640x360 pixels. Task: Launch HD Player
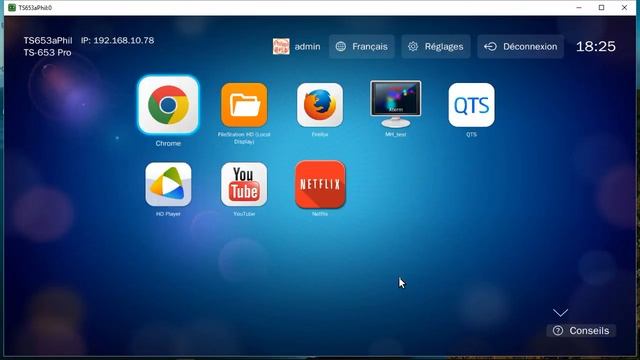point(168,184)
